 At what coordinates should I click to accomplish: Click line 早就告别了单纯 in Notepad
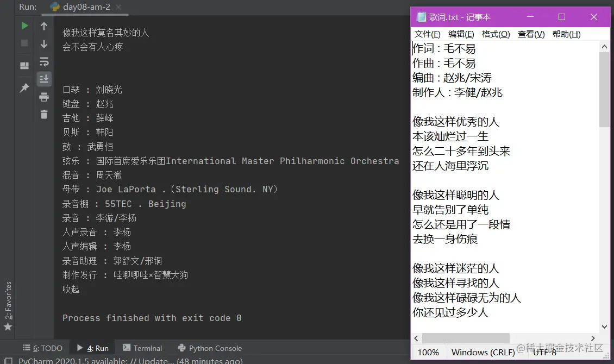click(x=450, y=210)
